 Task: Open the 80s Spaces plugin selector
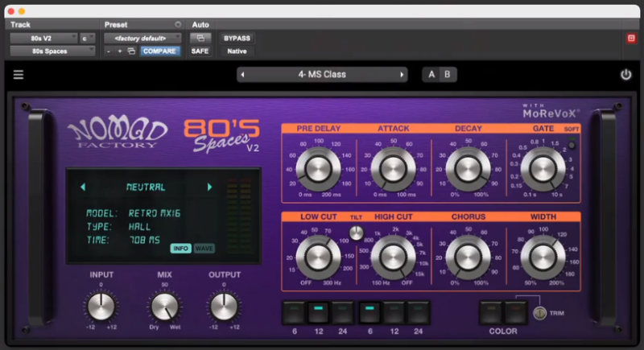click(x=52, y=51)
